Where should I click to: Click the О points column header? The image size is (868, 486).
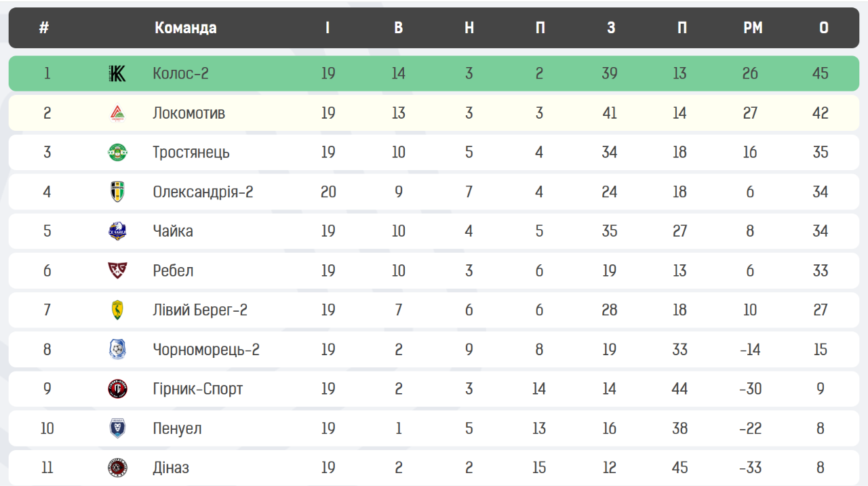point(823,28)
